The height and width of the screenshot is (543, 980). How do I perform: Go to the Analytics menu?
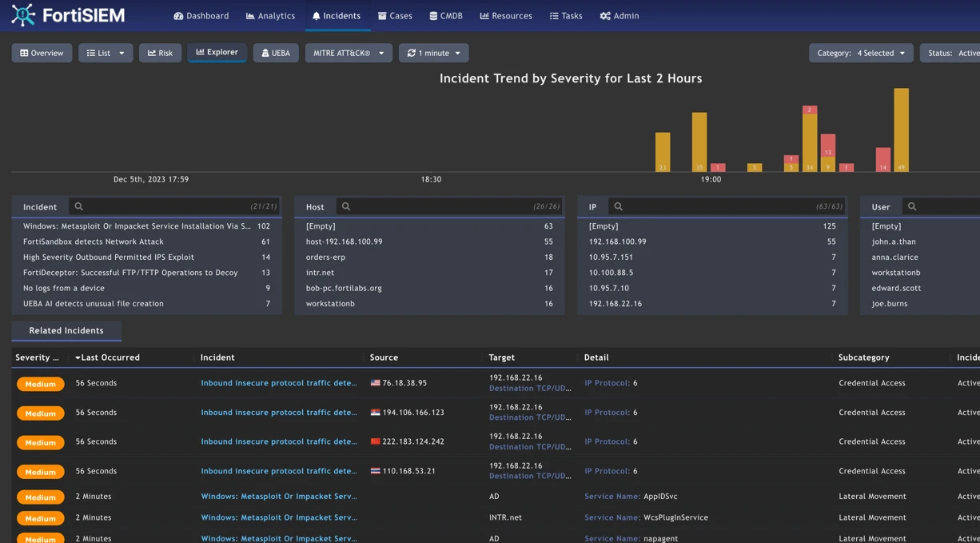pyautogui.click(x=270, y=16)
